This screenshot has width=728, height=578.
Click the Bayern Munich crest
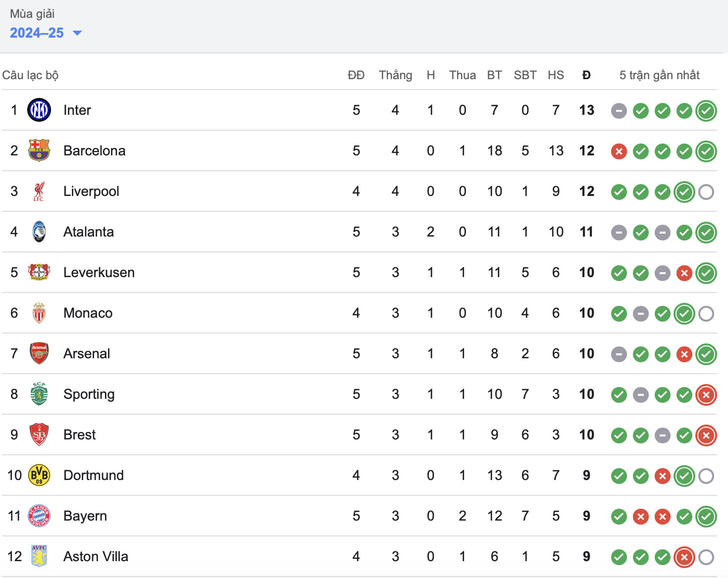(39, 516)
